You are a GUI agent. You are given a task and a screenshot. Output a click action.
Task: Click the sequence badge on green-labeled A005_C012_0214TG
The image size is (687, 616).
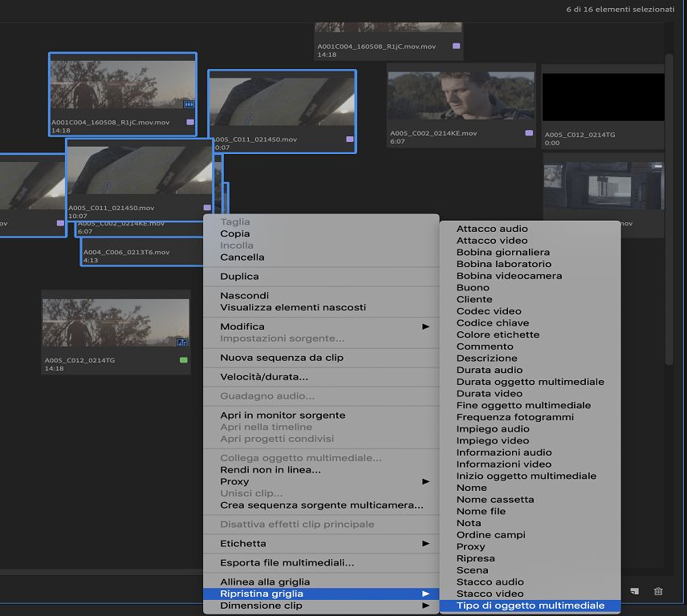point(181,342)
